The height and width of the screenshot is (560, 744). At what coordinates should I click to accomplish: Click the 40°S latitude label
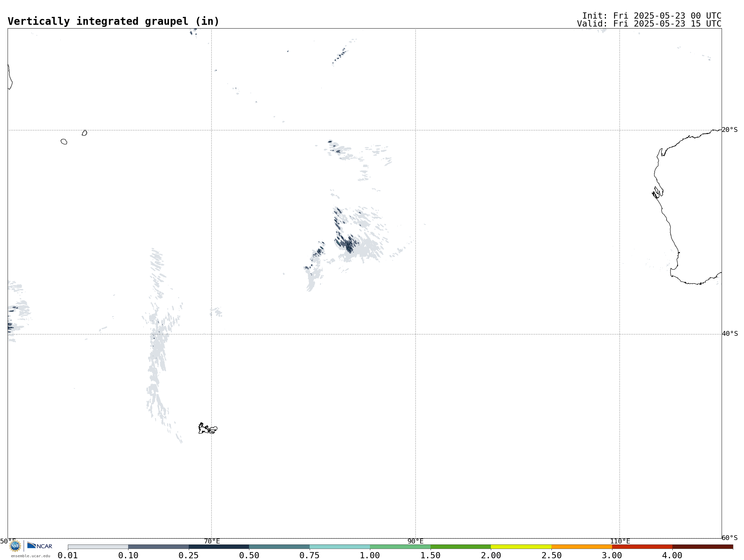tap(730, 334)
